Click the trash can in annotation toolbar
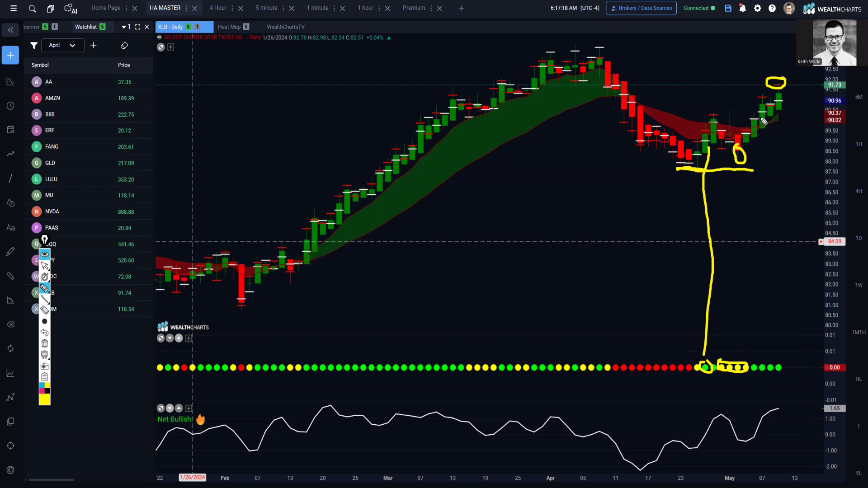 pyautogui.click(x=44, y=343)
